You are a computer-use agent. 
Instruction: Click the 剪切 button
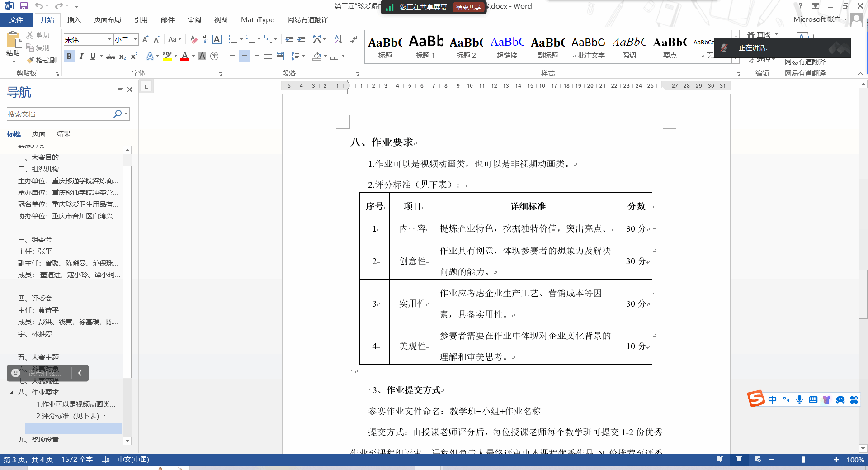click(x=38, y=35)
